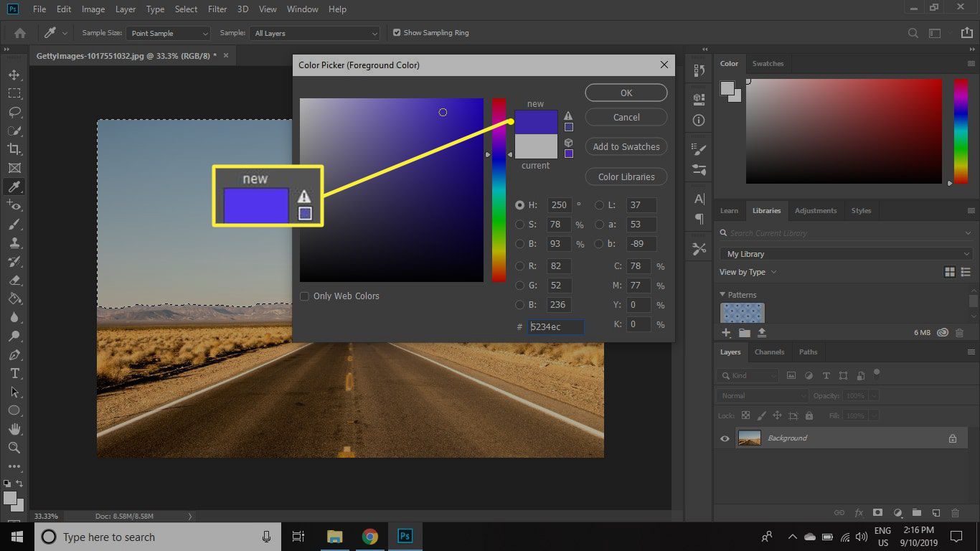Select the Move tool

14,75
